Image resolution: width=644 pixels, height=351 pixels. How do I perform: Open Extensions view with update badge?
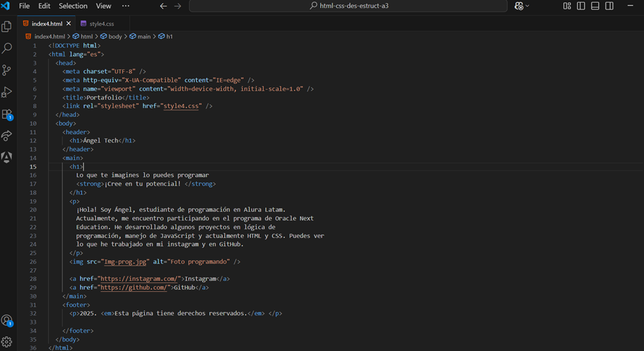(7, 114)
